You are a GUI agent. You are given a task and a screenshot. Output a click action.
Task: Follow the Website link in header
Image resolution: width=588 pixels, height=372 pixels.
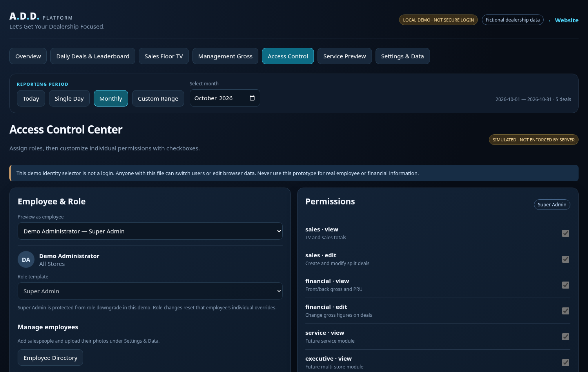tap(563, 20)
